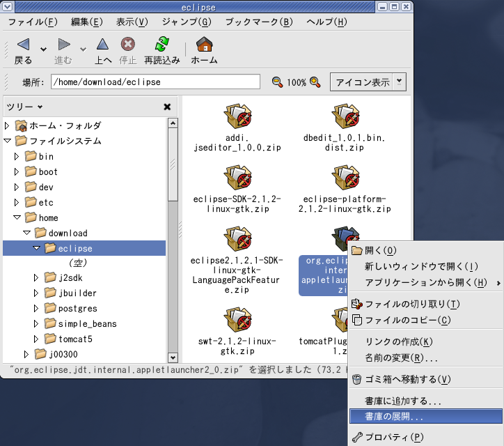Image resolution: width=504 pixels, height=446 pixels.
Task: Click the ファイルシステム folder icon in tree
Action: point(21,141)
